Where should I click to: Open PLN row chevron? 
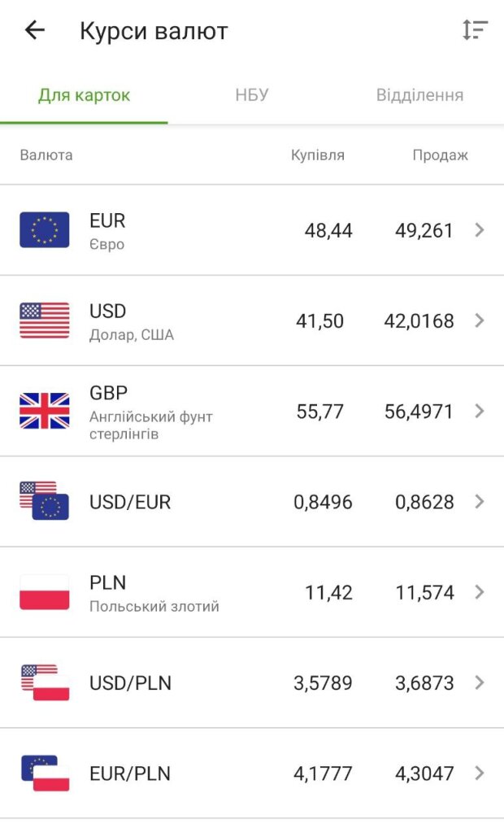pos(480,592)
